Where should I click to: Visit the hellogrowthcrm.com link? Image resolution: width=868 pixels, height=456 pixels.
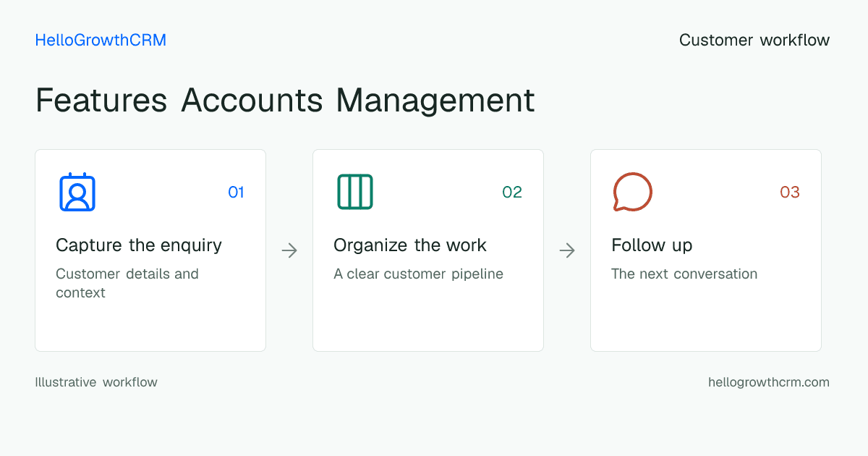[769, 382]
